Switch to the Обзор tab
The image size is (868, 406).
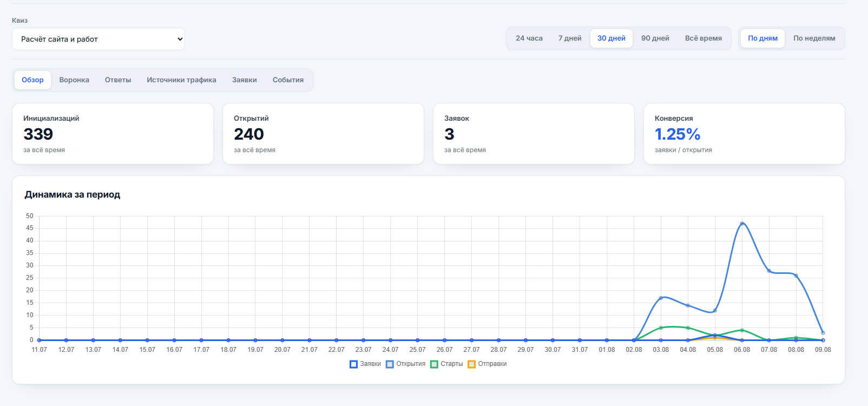click(x=32, y=80)
